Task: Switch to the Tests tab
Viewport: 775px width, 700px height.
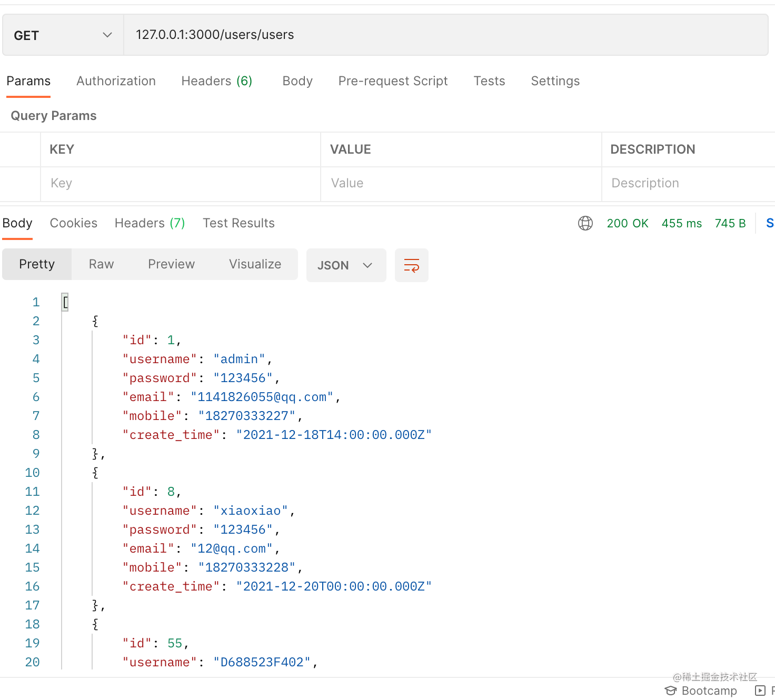Action: point(489,81)
